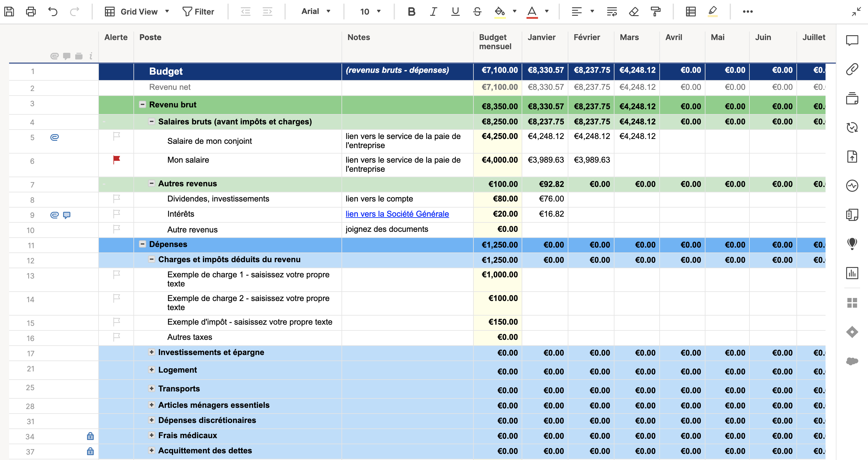Open the chart icon in sidebar

[852, 273]
